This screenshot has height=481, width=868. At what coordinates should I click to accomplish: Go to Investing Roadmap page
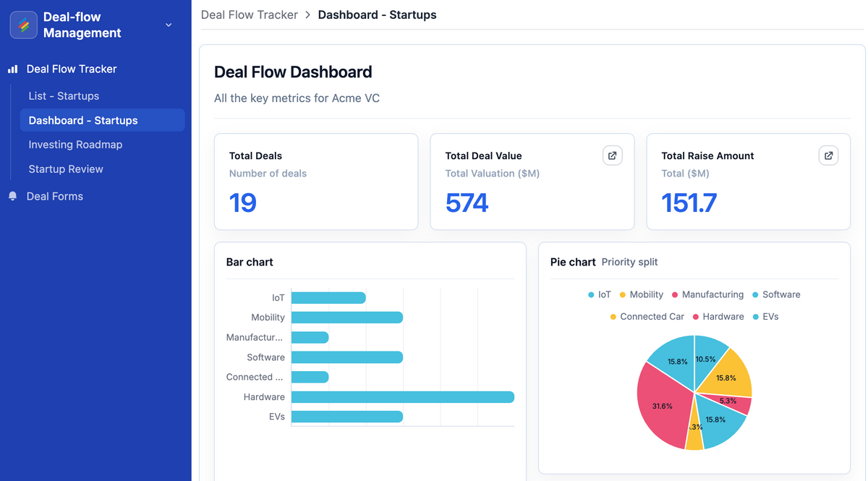tap(75, 145)
